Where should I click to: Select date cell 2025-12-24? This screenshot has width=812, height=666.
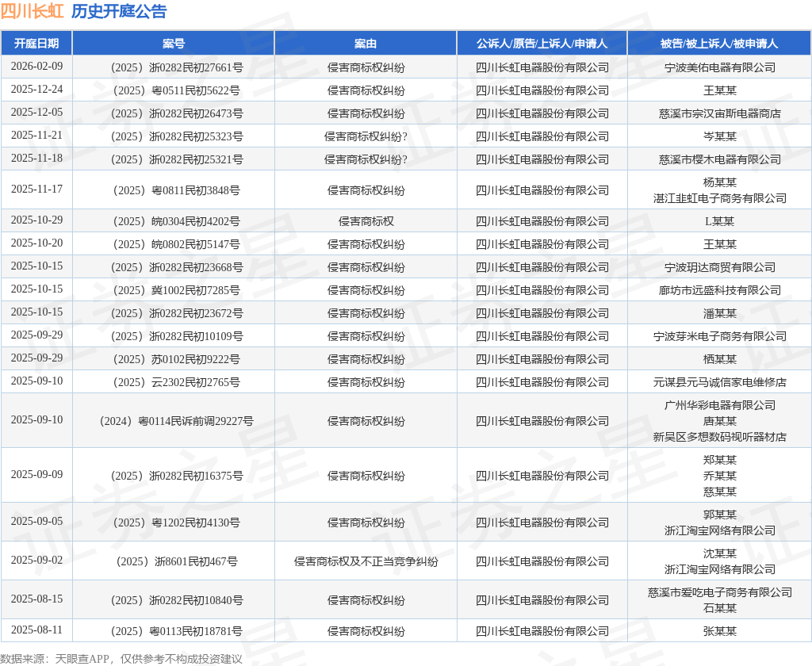(x=36, y=89)
